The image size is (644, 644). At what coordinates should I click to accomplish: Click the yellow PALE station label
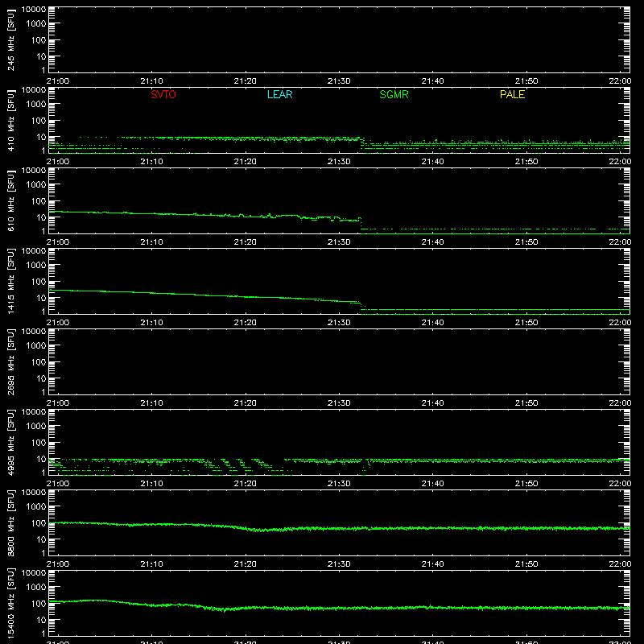512,94
